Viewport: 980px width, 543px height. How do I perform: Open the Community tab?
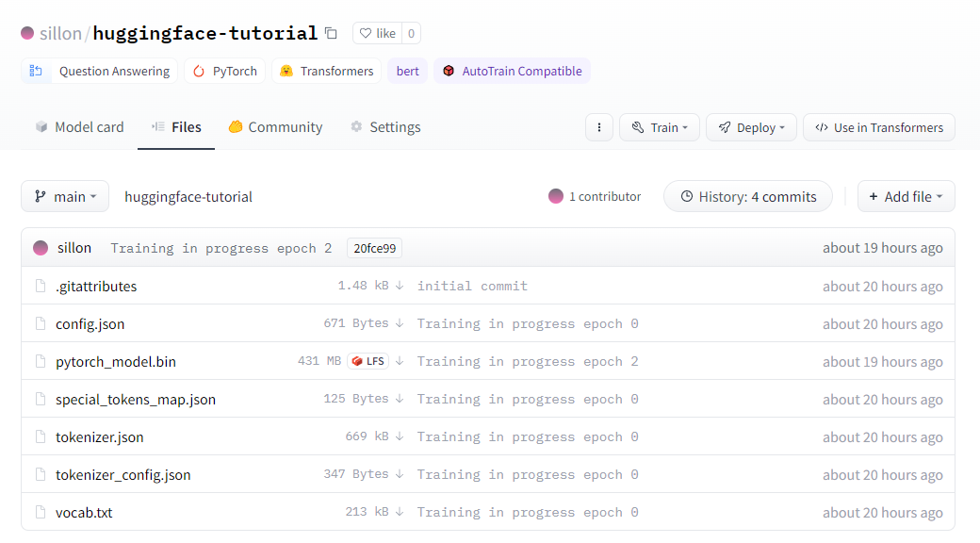click(x=275, y=127)
